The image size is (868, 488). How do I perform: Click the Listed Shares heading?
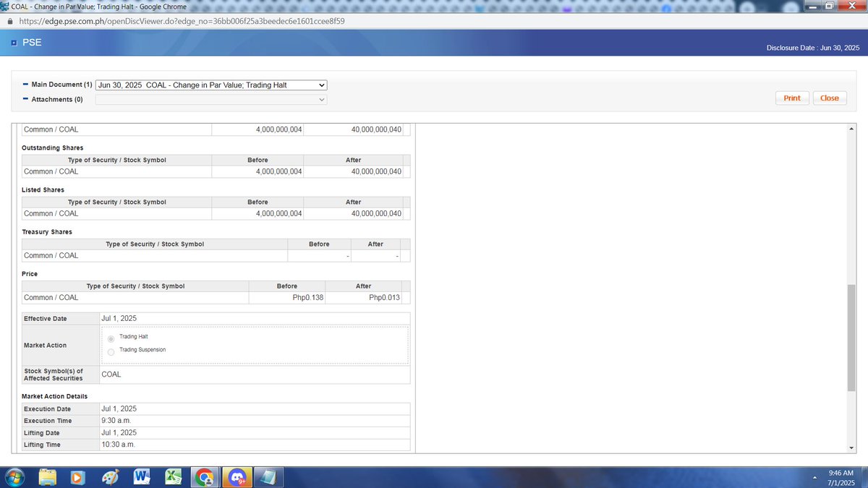43,189
